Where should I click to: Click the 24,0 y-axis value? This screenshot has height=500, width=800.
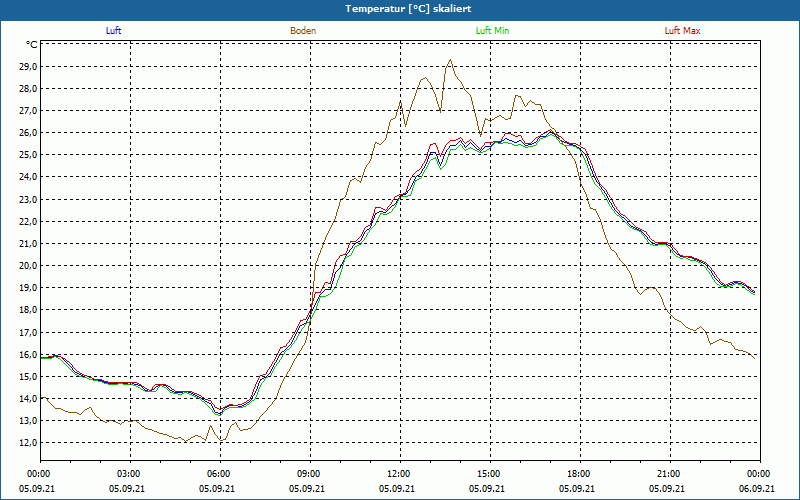pyautogui.click(x=28, y=177)
